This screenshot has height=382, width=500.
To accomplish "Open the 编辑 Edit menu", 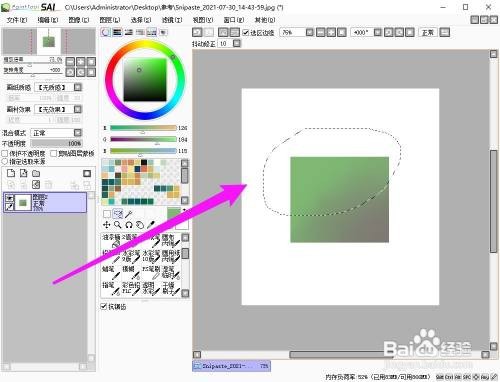I will tap(48, 20).
